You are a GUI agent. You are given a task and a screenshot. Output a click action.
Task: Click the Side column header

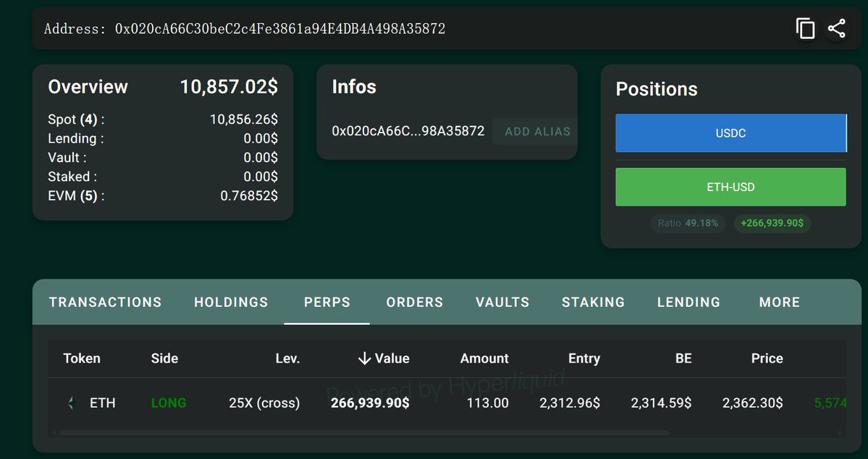(164, 358)
